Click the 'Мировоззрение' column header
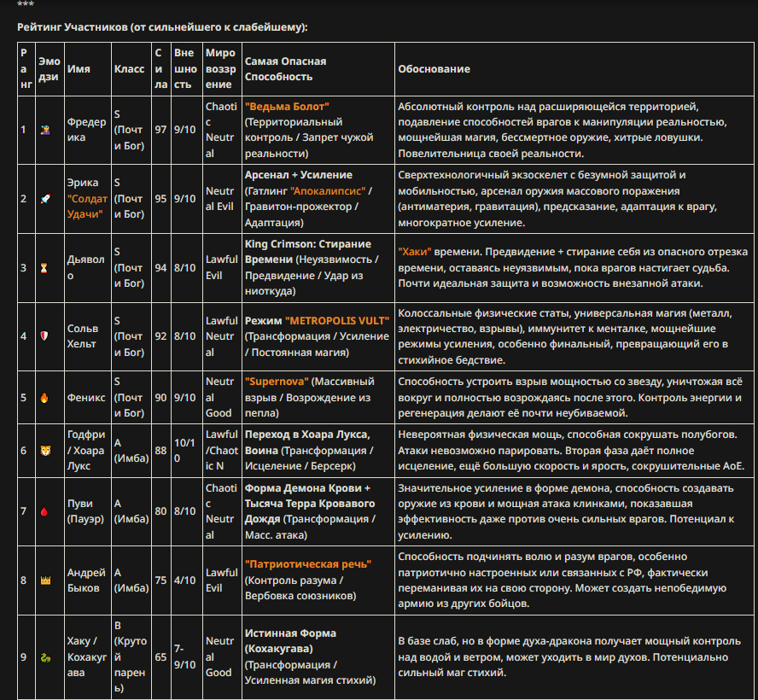Screen dimensions: 758x700 (x=220, y=68)
